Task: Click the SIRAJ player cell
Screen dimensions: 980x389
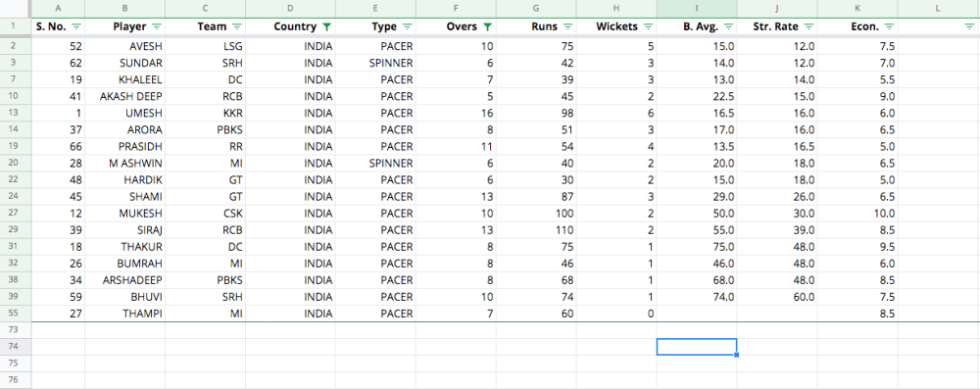Action: (125, 230)
